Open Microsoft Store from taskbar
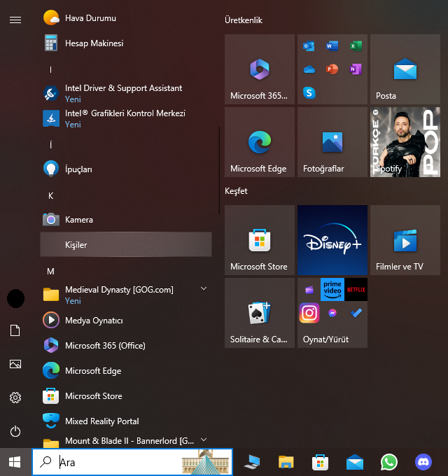448x476 pixels. click(320, 462)
